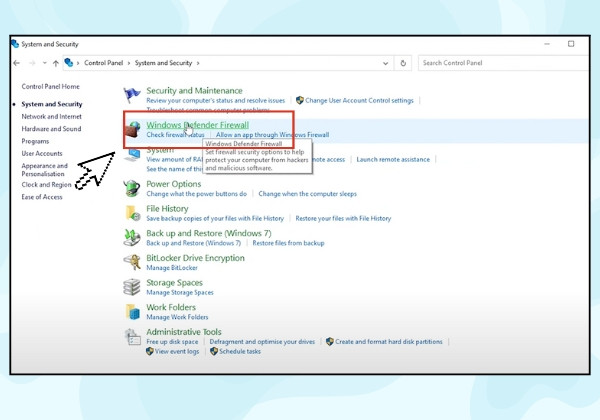
Task: Open Back up and Restore (Windows 7) heading
Action: click(x=209, y=233)
